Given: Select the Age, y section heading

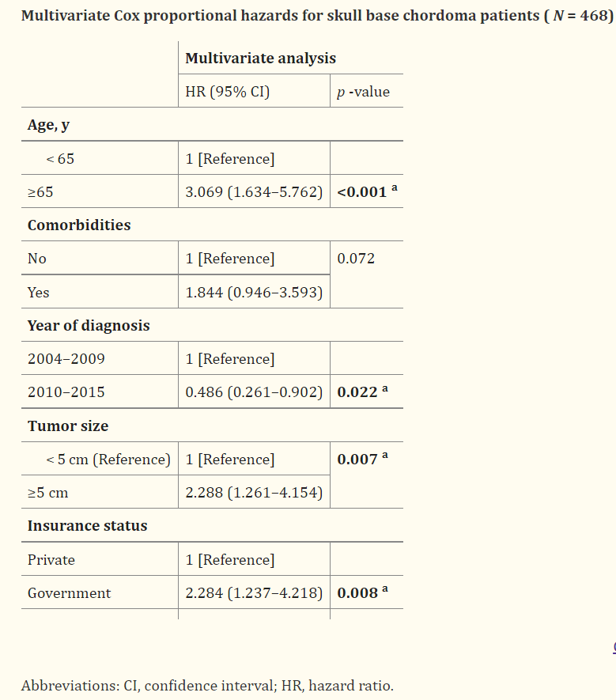Looking at the screenshot, I should (49, 125).
